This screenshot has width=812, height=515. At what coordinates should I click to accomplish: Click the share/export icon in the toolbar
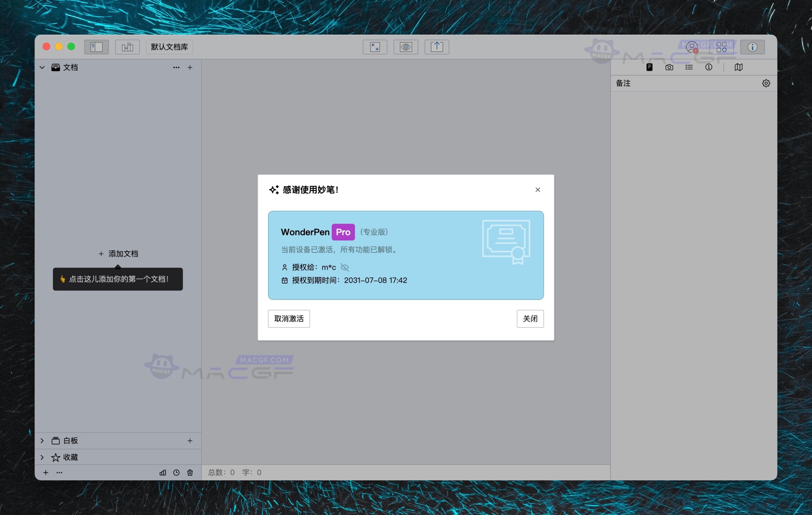pyautogui.click(x=436, y=47)
